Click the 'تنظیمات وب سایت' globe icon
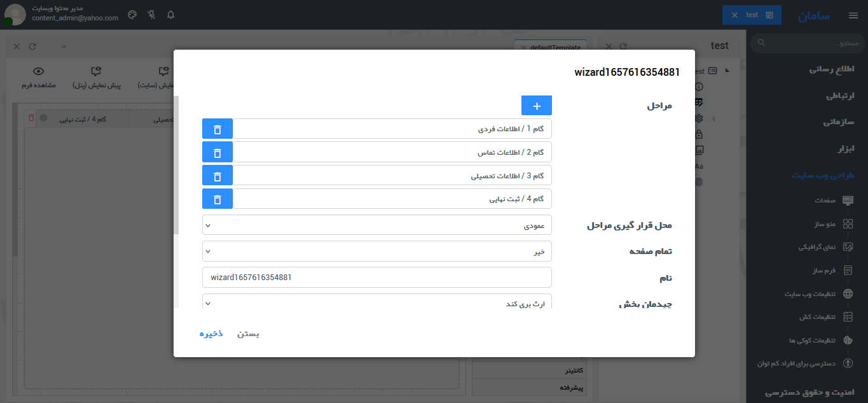The image size is (868, 403). click(848, 294)
